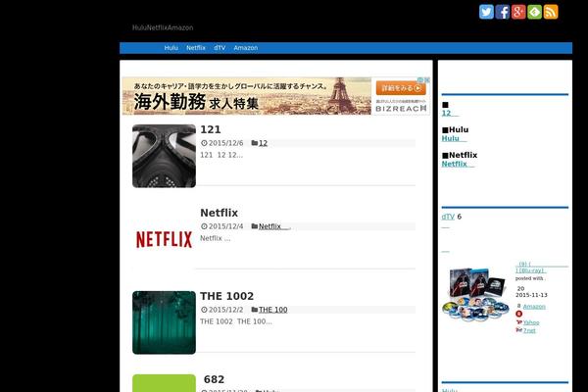Open the Yahoo shopping link in the sidebar

point(531,322)
